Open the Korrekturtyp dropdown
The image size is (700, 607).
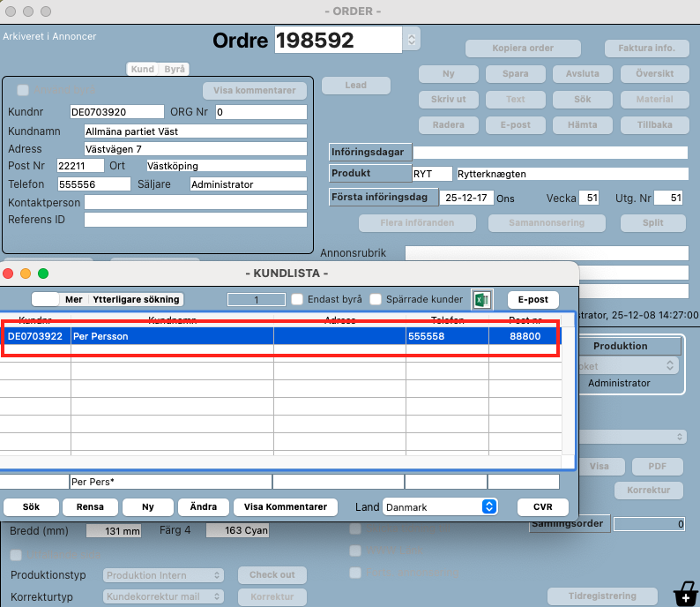click(x=164, y=597)
